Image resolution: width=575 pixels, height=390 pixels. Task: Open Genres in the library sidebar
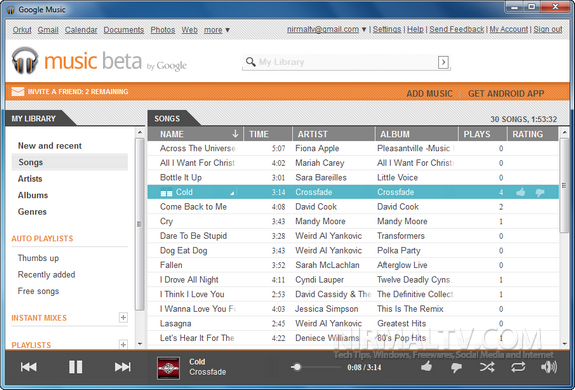[x=32, y=211]
